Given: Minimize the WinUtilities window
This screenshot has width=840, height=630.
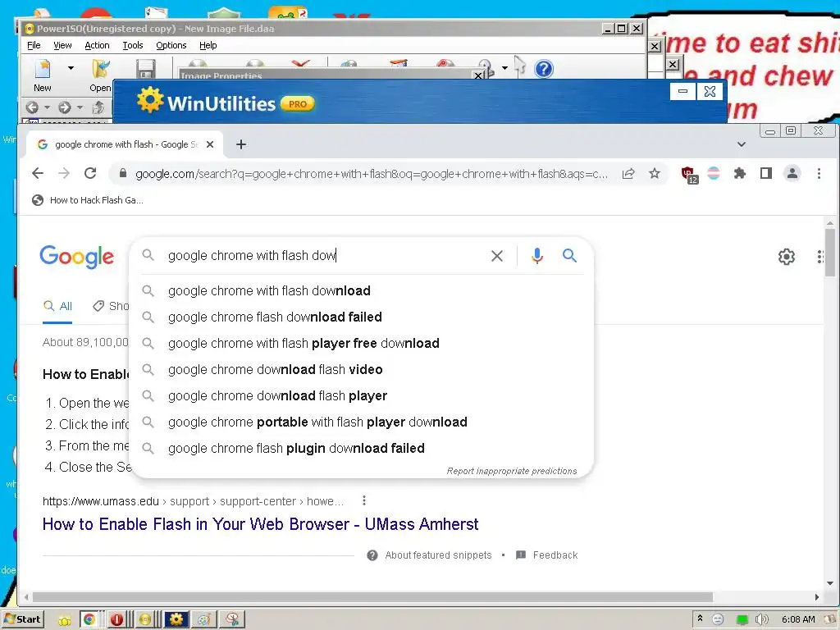Looking at the screenshot, I should tap(682, 92).
